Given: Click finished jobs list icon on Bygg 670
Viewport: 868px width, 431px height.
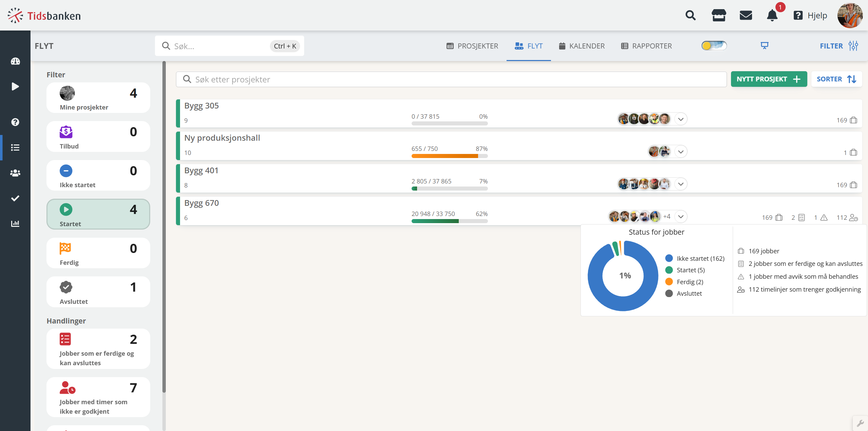Looking at the screenshot, I should 802,218.
